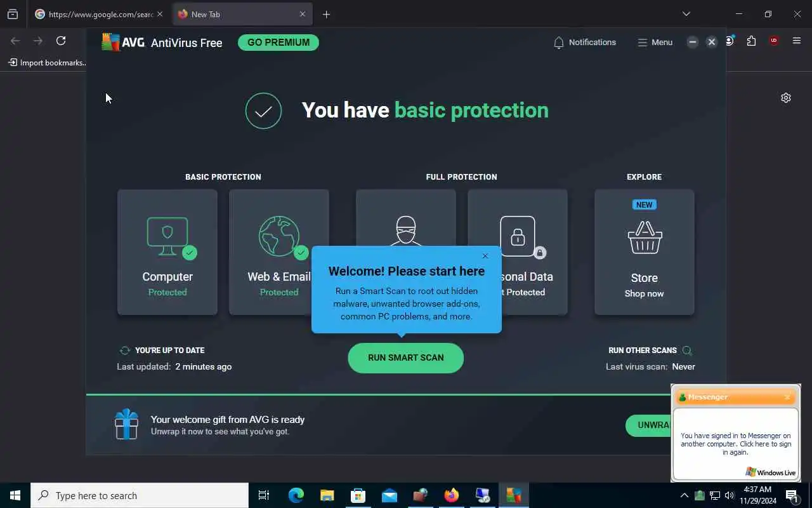Open the Computer protection tile
The height and width of the screenshot is (508, 812).
point(167,252)
